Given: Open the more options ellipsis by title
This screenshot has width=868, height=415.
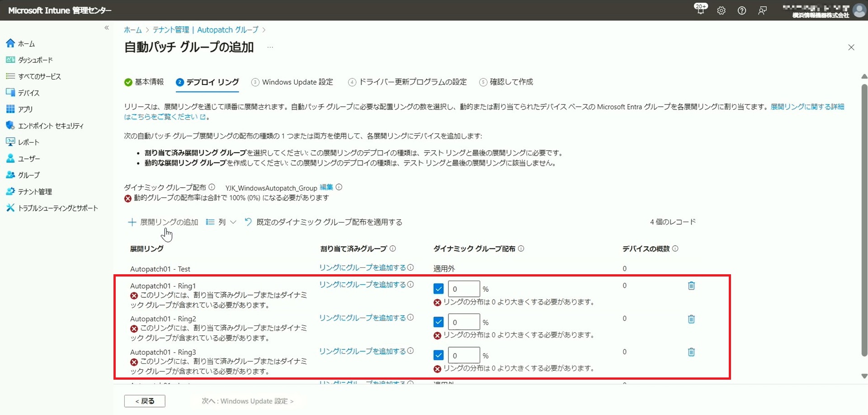Looking at the screenshot, I should click(x=270, y=47).
